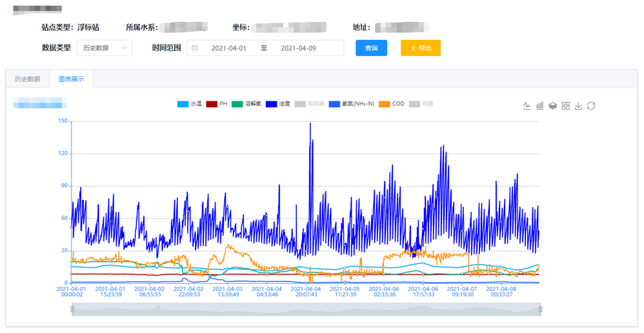This screenshot has width=644, height=333.
Task: Click calendar icon in date range field
Action: [195, 48]
